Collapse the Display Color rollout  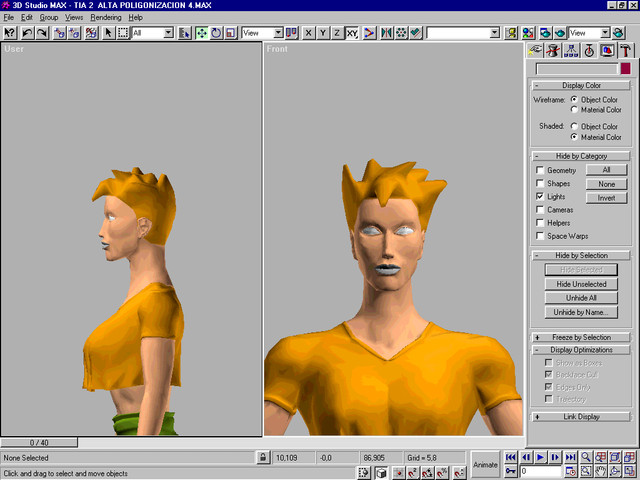click(581, 85)
